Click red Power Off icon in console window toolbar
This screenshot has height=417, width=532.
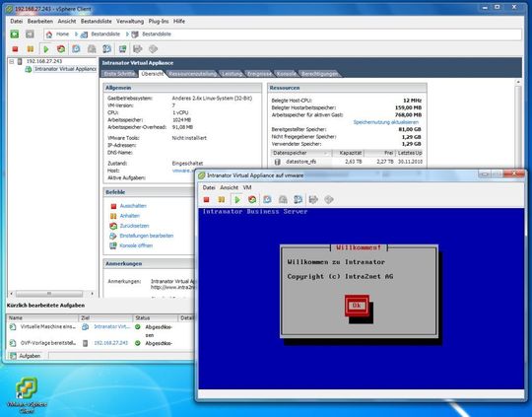(x=206, y=200)
